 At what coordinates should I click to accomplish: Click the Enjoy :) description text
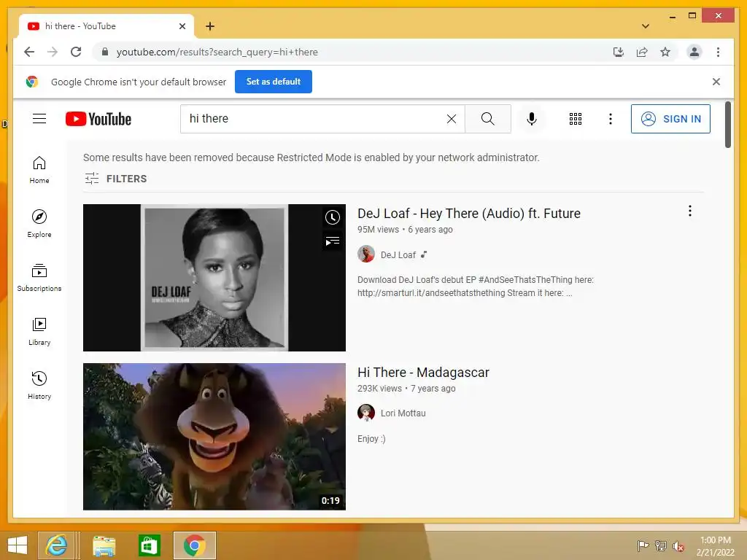point(371,438)
